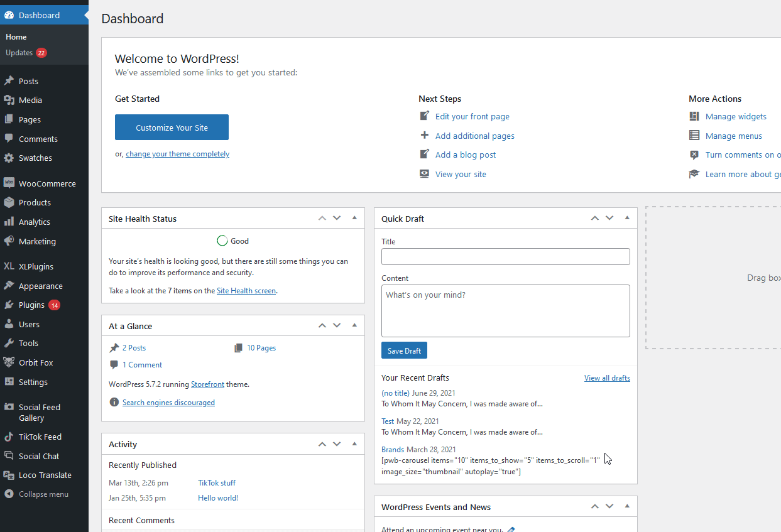Open the 10 Pages link
The width and height of the screenshot is (781, 532).
261,347
